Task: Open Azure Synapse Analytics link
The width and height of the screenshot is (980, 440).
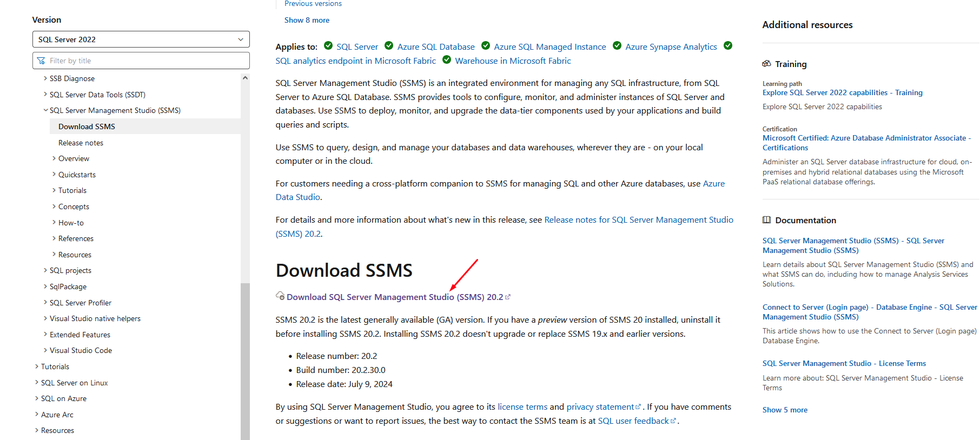Action: tap(671, 47)
